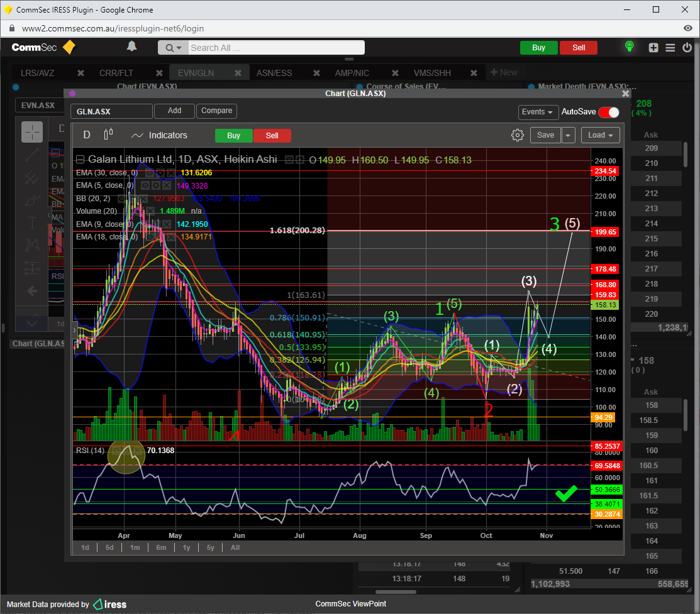Switch to the CRR/FLT tab
This screenshot has width=700, height=614.
(x=116, y=73)
